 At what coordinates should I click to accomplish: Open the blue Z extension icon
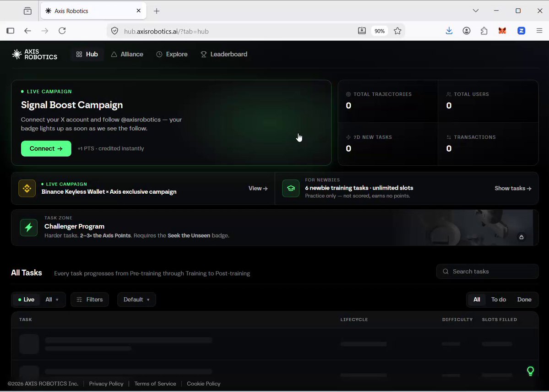click(x=522, y=31)
